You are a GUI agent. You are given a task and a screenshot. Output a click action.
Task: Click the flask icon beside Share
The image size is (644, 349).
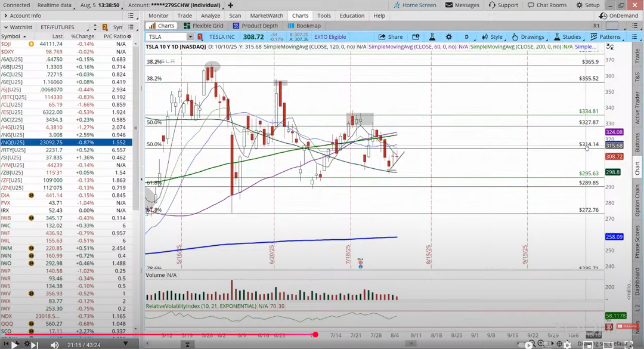point(432,36)
